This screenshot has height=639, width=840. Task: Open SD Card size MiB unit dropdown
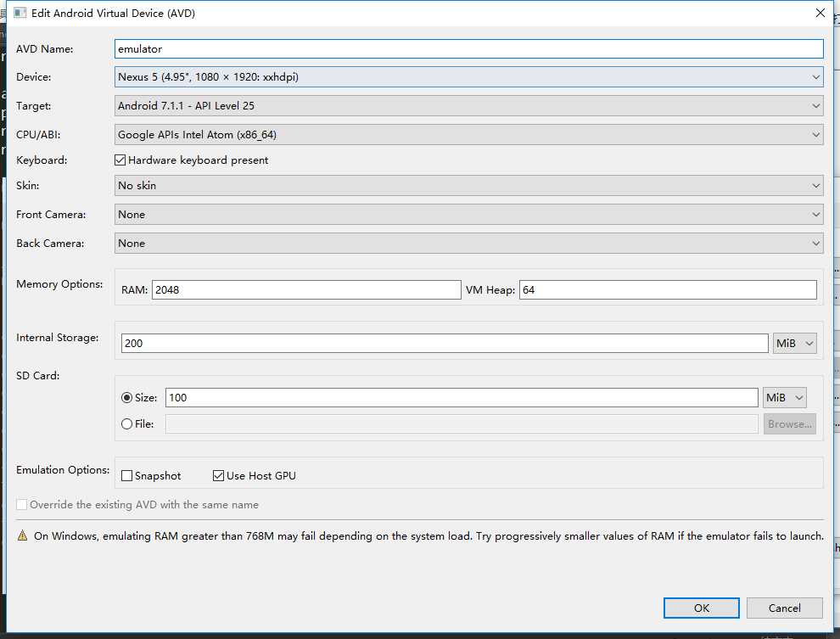[784, 398]
